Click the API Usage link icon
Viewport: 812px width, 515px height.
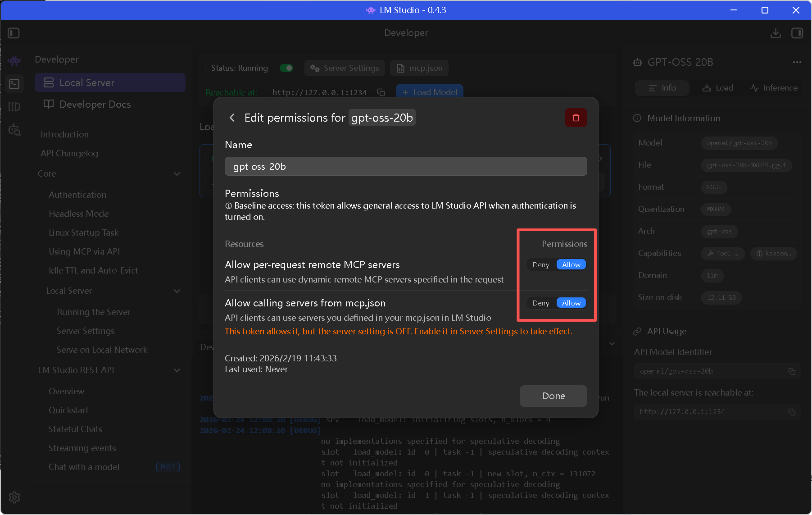pyautogui.click(x=637, y=331)
